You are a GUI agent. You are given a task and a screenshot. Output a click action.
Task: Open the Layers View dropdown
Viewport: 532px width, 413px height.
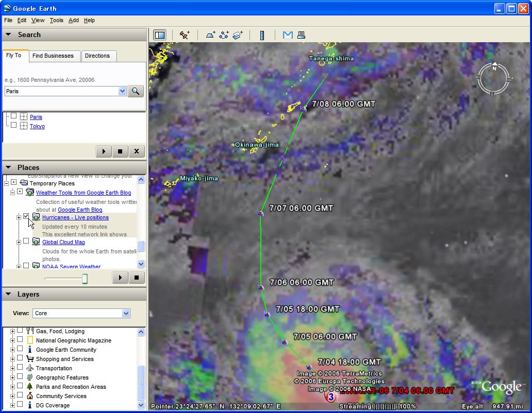126,314
